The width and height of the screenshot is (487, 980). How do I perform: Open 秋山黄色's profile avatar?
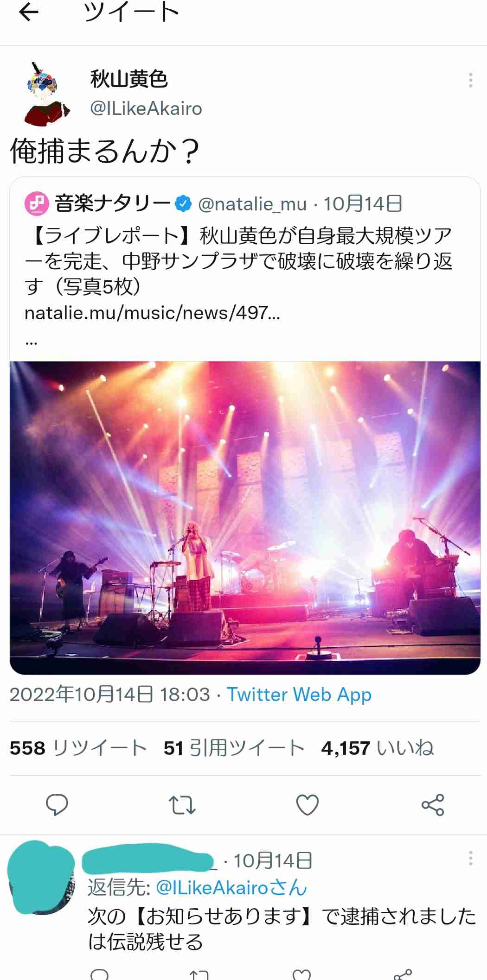(46, 94)
